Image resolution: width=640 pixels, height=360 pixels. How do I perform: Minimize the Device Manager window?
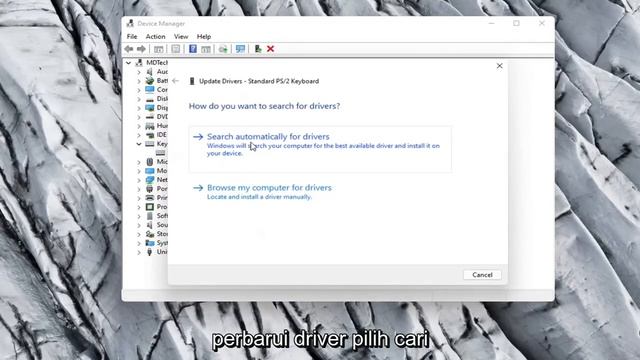point(491,23)
